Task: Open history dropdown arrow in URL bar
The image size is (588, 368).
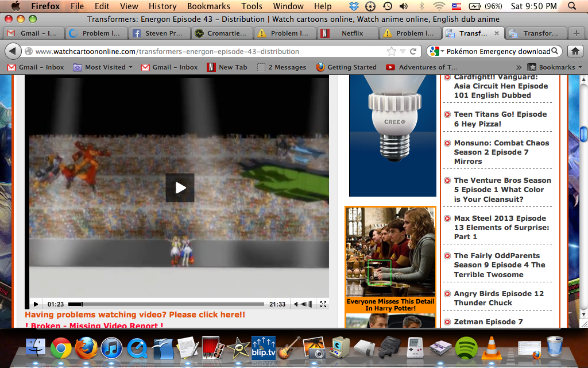Action: click(x=403, y=51)
